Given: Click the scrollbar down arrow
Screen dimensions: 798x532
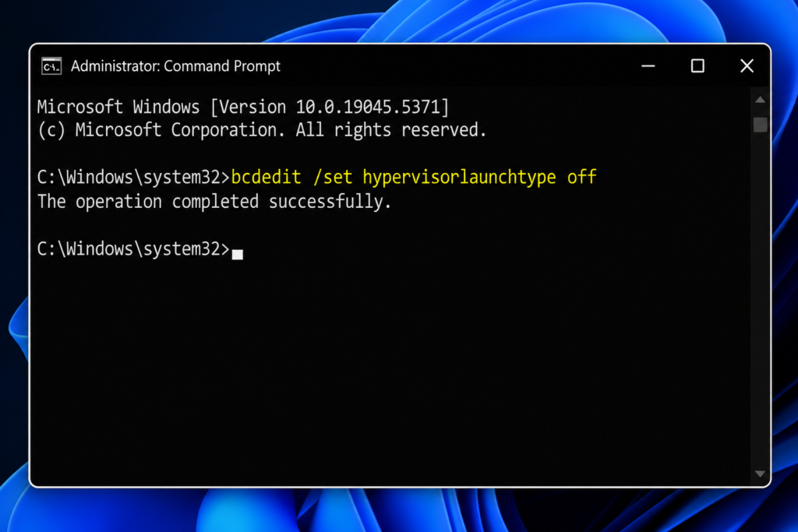Looking at the screenshot, I should click(x=760, y=474).
